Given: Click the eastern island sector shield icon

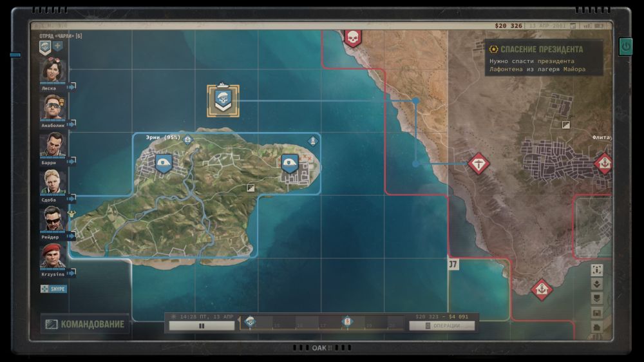Looking at the screenshot, I should point(290,164).
